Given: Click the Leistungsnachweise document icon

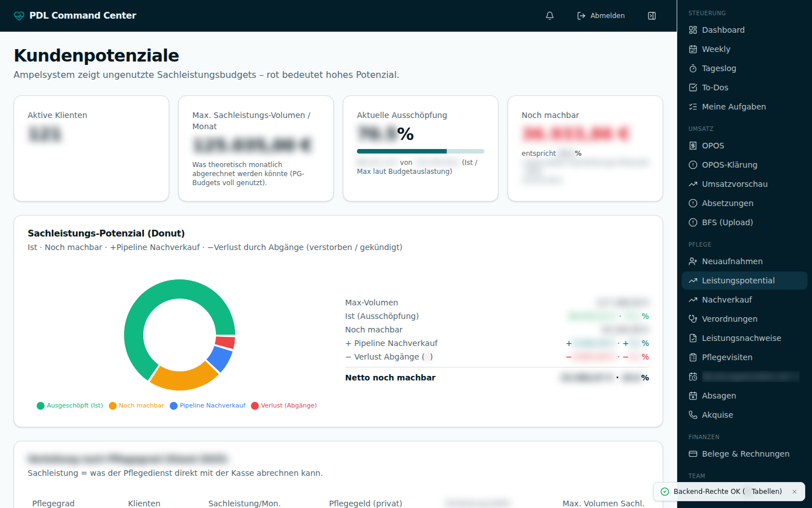Looking at the screenshot, I should 693,338.
